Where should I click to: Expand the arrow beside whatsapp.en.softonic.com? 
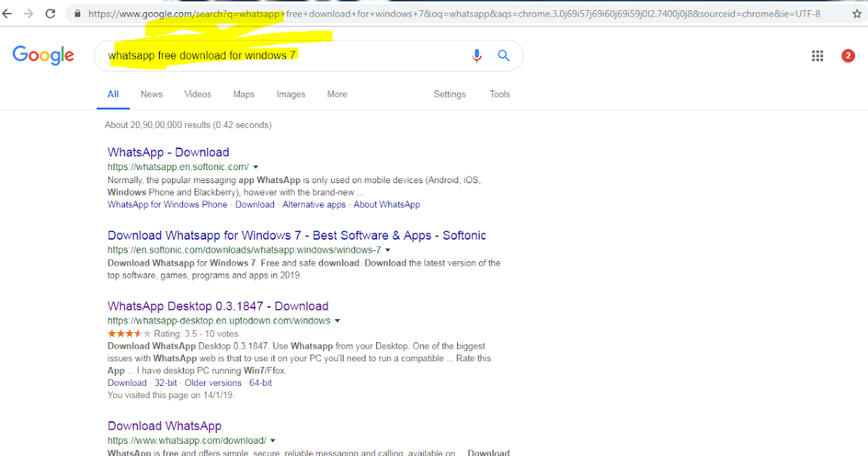point(256,167)
